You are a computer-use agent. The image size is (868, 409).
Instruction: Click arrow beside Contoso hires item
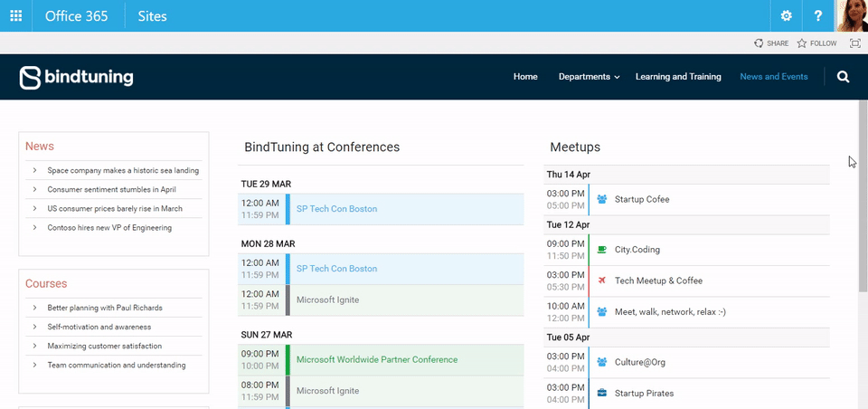[x=34, y=227]
